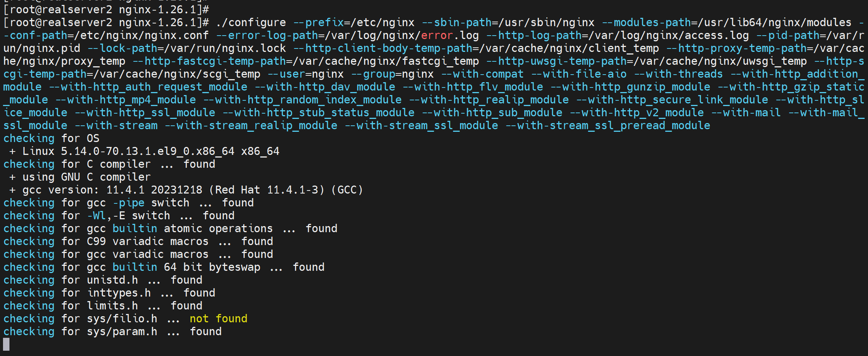Click the red "error" word in the log path

(437, 36)
